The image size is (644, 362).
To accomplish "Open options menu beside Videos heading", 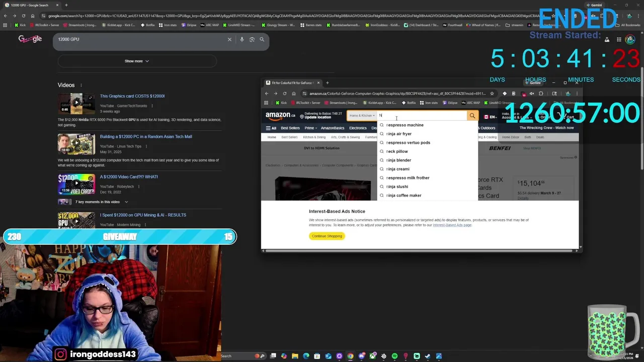I will pos(80,85).
